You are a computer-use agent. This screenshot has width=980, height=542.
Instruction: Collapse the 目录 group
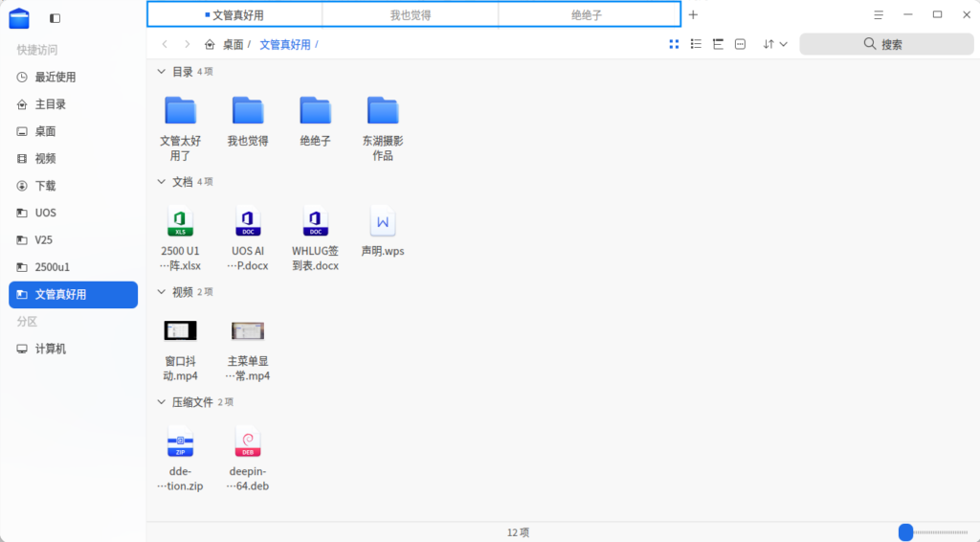[160, 72]
